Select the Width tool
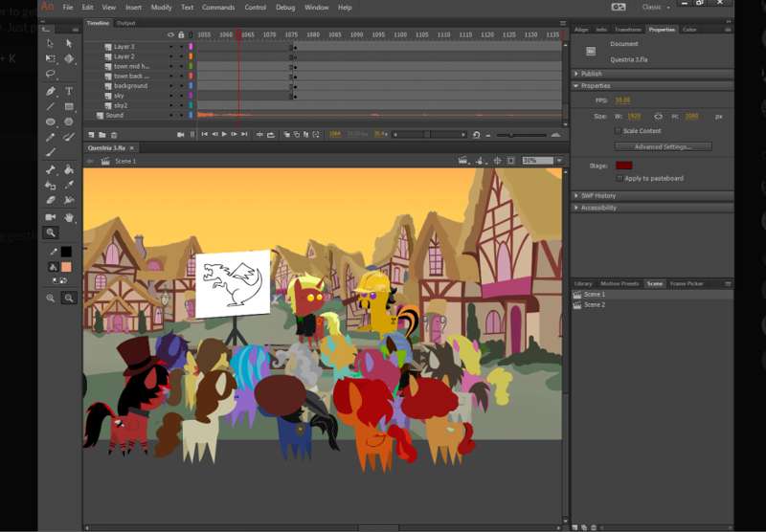766x532 pixels. [x=69, y=200]
